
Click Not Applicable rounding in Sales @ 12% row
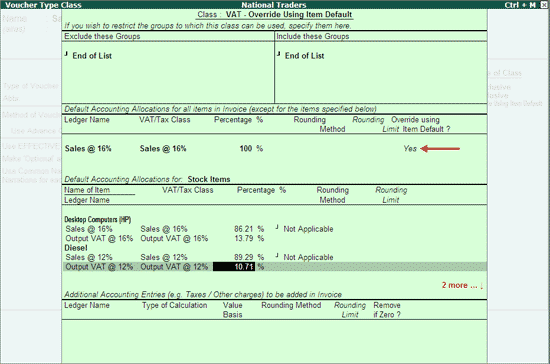tap(308, 257)
